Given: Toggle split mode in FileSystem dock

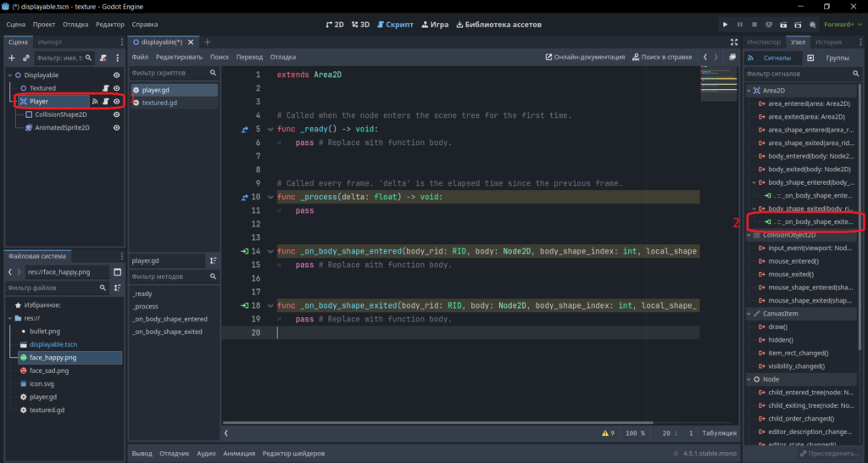Looking at the screenshot, I should click(117, 272).
